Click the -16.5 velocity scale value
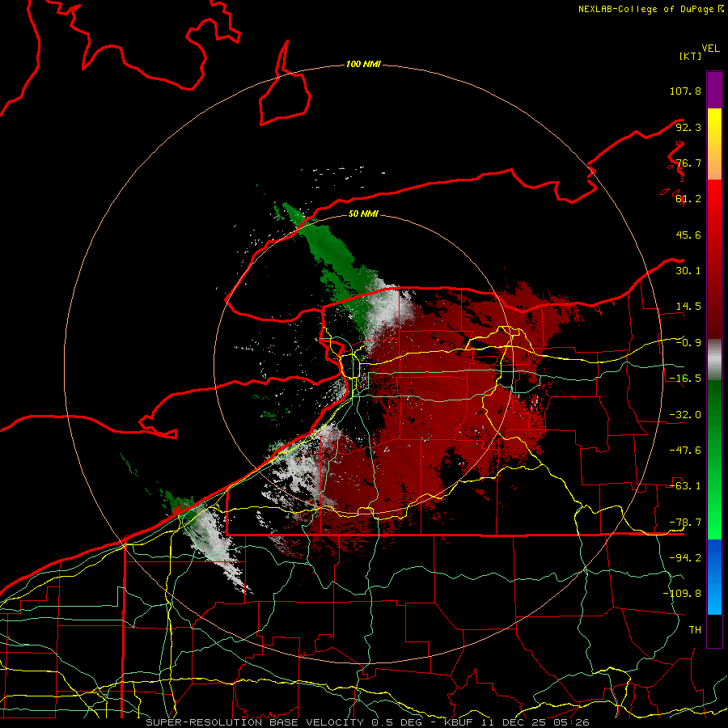The height and width of the screenshot is (728, 728). click(x=685, y=379)
